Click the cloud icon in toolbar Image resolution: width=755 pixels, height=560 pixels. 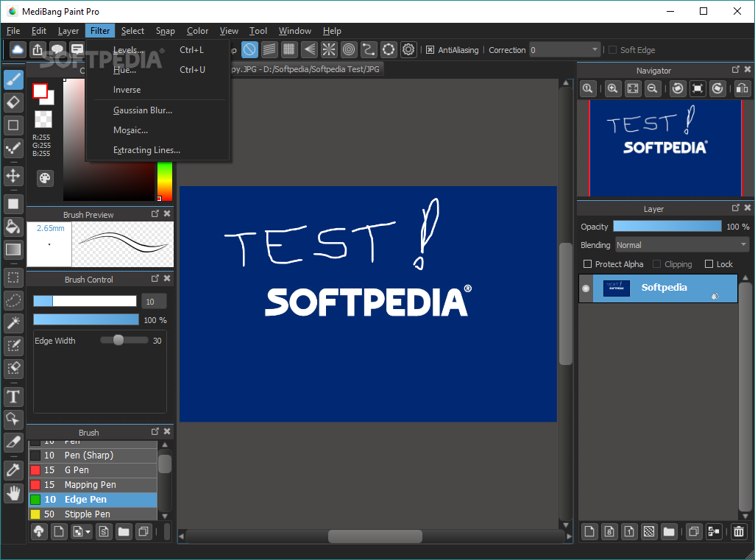click(x=18, y=49)
